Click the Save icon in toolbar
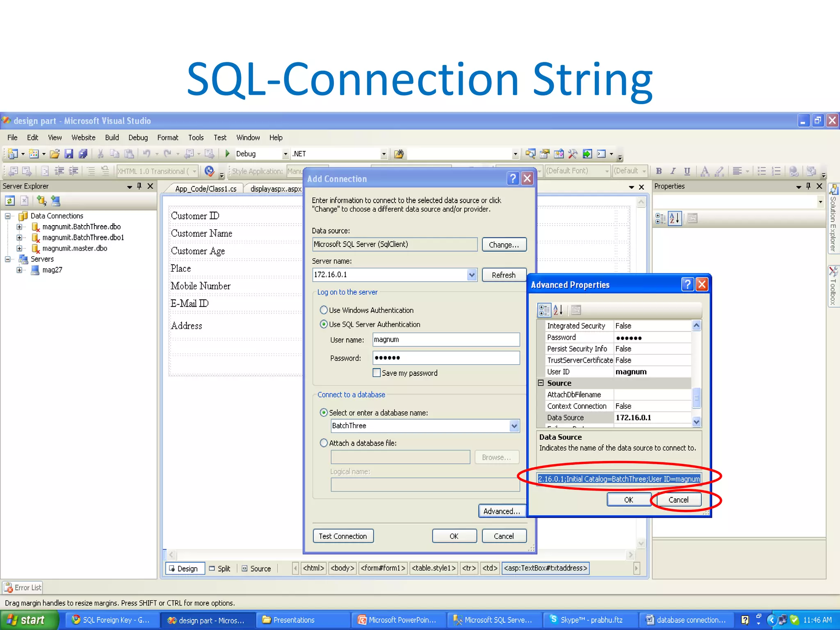The image size is (840, 630). pos(69,154)
